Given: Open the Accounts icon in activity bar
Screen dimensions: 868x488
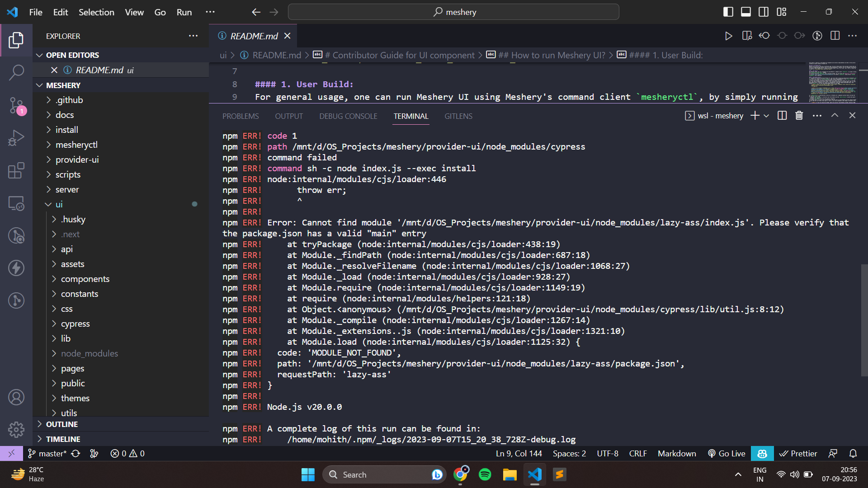Looking at the screenshot, I should tap(16, 397).
